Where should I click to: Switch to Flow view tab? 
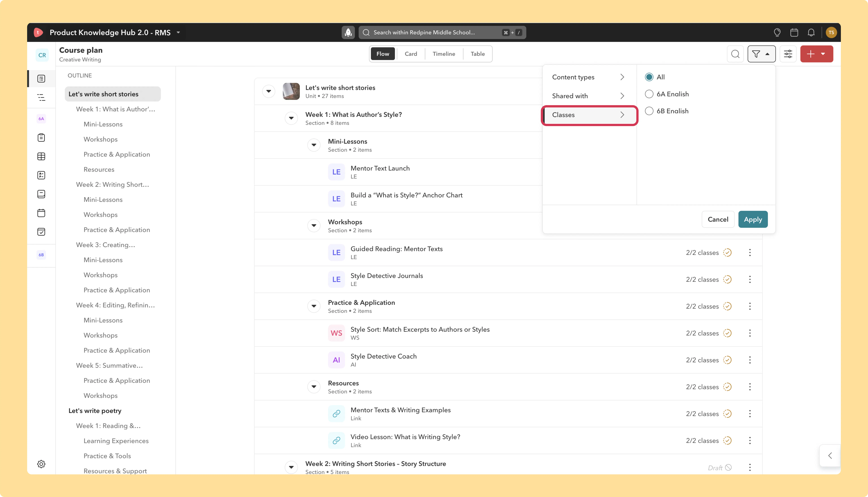pos(383,54)
